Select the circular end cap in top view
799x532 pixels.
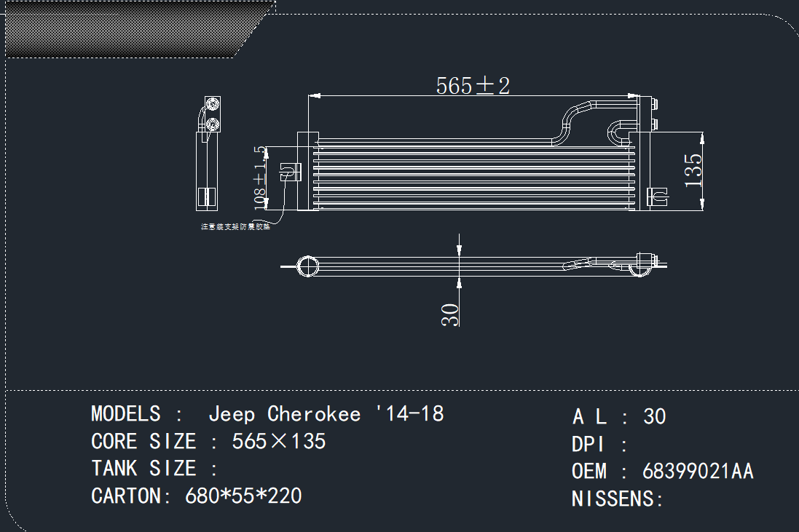308,266
